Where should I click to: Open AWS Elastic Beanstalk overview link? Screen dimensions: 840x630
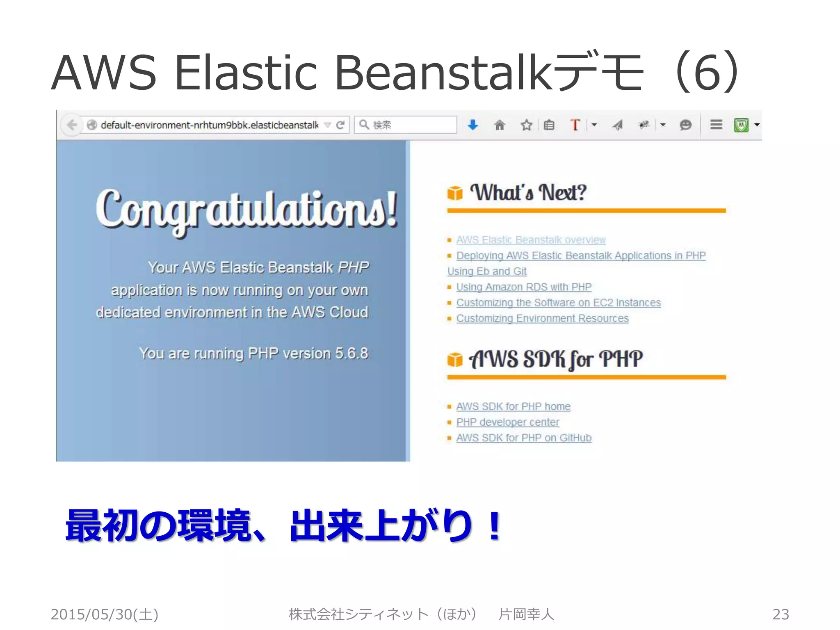click(x=531, y=240)
